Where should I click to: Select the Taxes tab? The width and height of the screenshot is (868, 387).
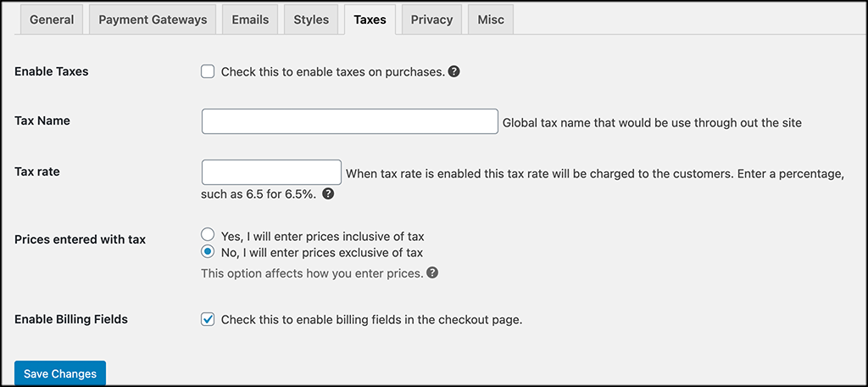(370, 20)
